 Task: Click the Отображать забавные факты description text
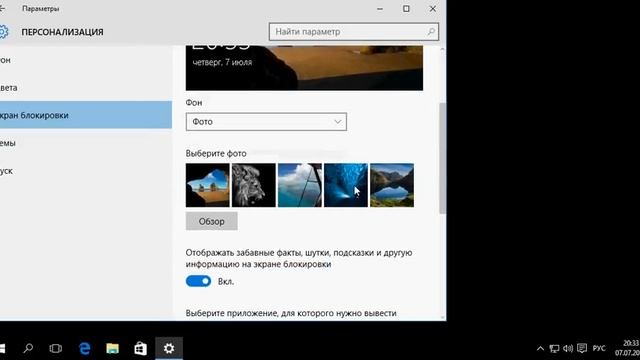pyautogui.click(x=299, y=258)
